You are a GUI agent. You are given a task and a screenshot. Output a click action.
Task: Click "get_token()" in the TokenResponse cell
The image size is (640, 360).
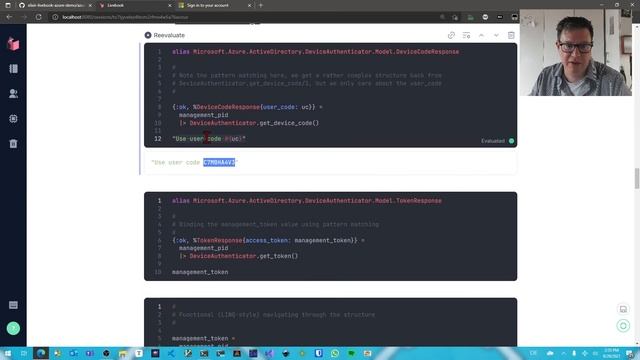click(x=278, y=256)
